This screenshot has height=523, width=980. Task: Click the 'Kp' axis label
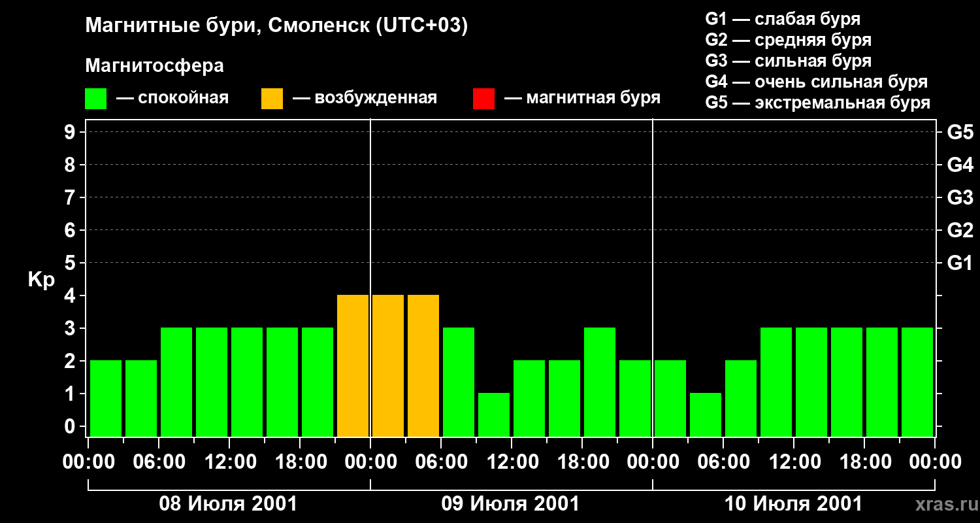(41, 280)
